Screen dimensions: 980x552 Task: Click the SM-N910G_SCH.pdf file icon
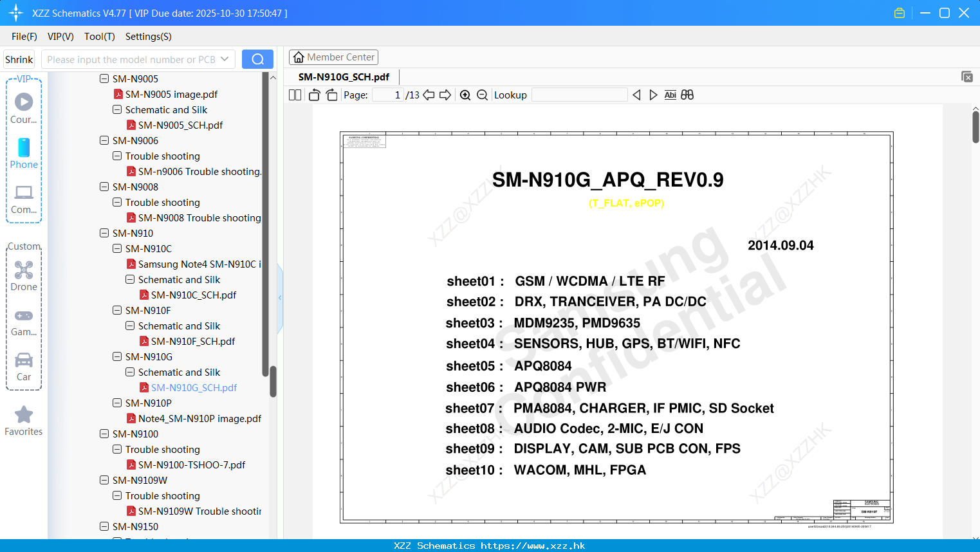pos(144,387)
